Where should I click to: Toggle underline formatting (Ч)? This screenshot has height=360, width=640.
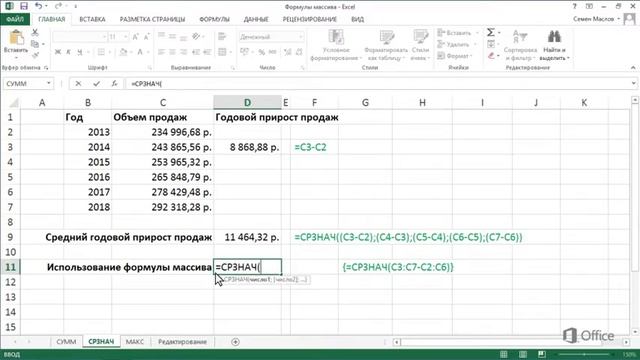pos(80,52)
